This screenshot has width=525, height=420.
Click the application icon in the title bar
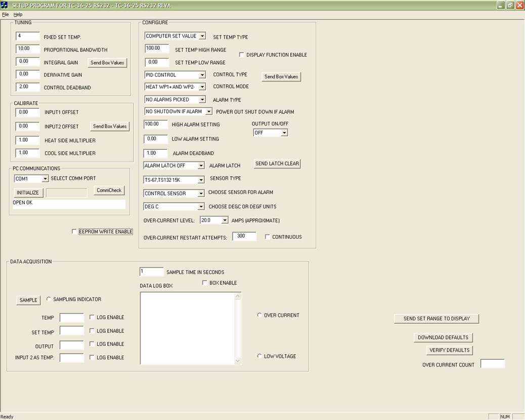[x=5, y=5]
